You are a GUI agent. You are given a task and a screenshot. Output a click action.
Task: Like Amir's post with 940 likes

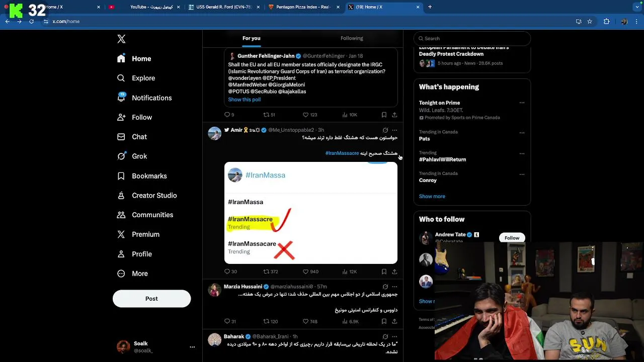(x=310, y=271)
